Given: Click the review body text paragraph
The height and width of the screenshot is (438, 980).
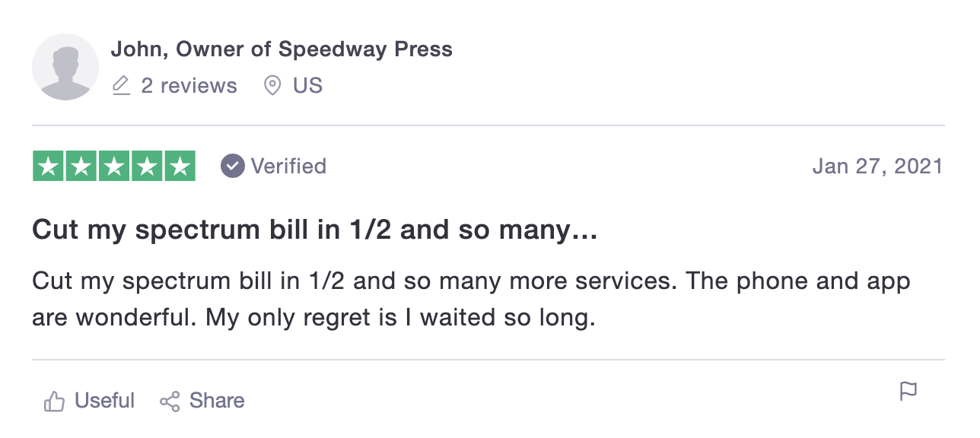Looking at the screenshot, I should tap(471, 299).
